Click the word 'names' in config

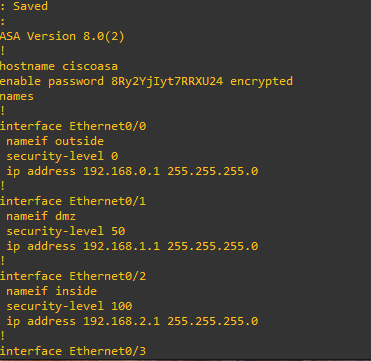click(17, 96)
